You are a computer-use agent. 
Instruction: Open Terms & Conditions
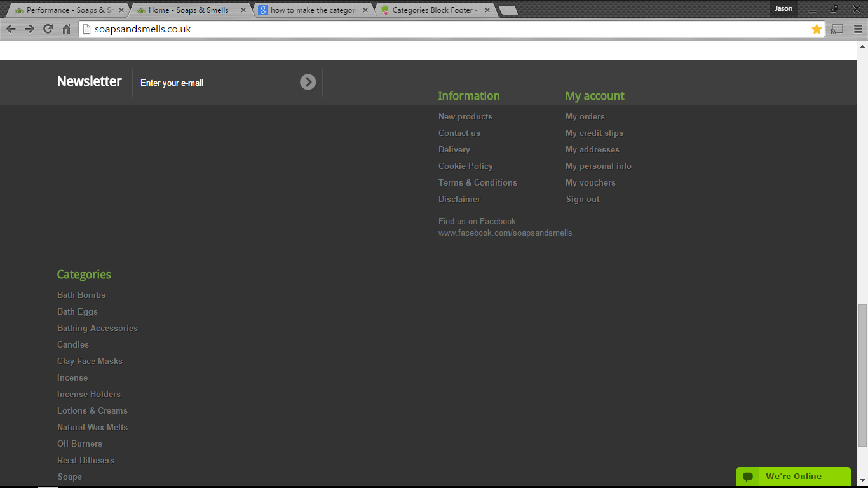[x=478, y=182]
